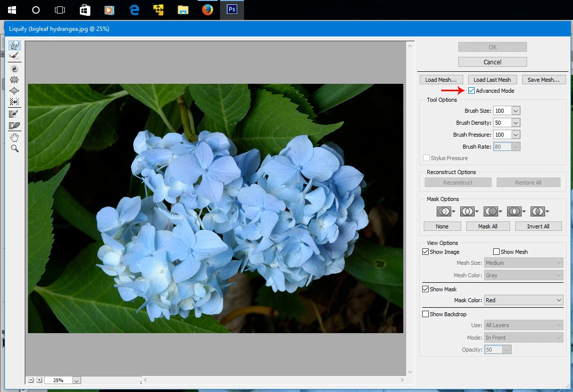Select the Reconstruct tool
Image resolution: width=573 pixels, height=392 pixels.
(14, 56)
